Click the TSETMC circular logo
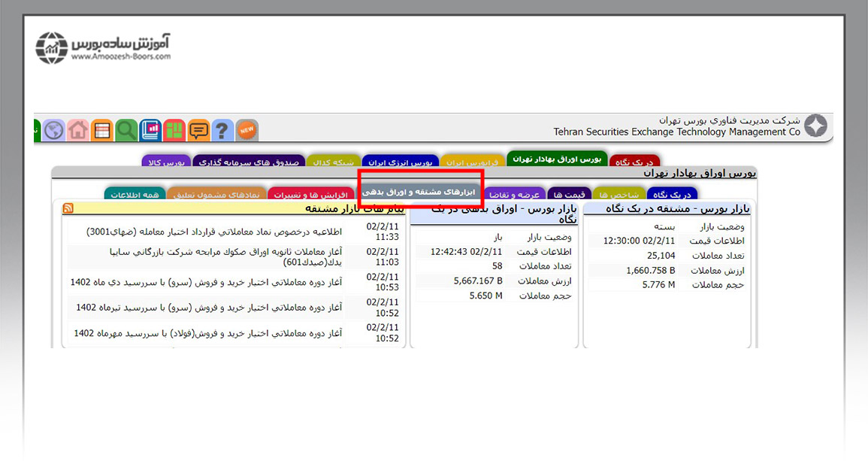 (815, 126)
